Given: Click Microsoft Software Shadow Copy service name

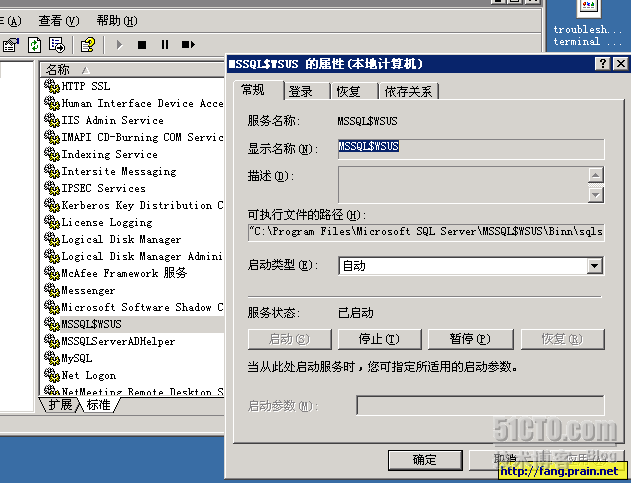Looking at the screenshot, I should [142, 308].
